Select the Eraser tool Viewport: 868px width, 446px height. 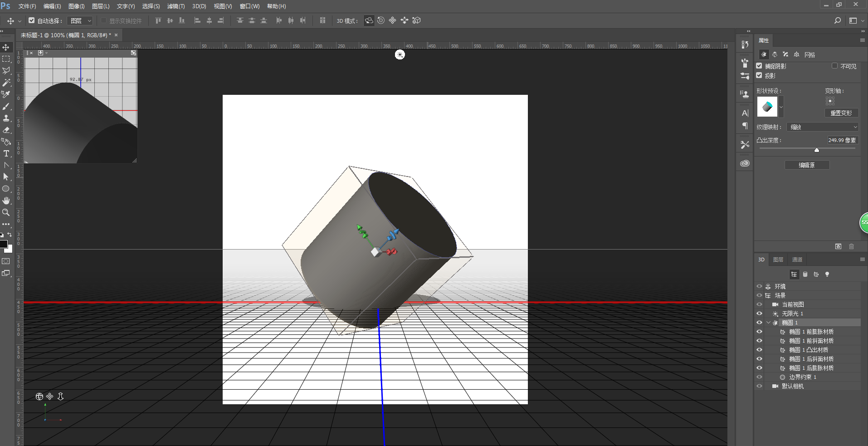pos(6,130)
